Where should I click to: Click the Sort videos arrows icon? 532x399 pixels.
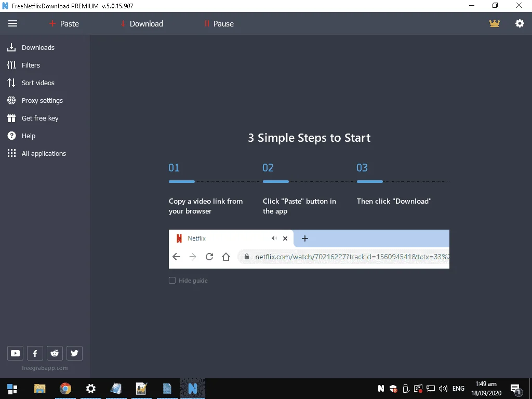(x=11, y=83)
